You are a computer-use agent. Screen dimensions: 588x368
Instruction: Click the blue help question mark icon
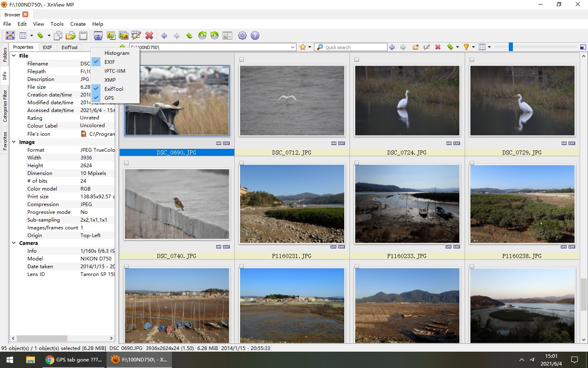click(255, 36)
